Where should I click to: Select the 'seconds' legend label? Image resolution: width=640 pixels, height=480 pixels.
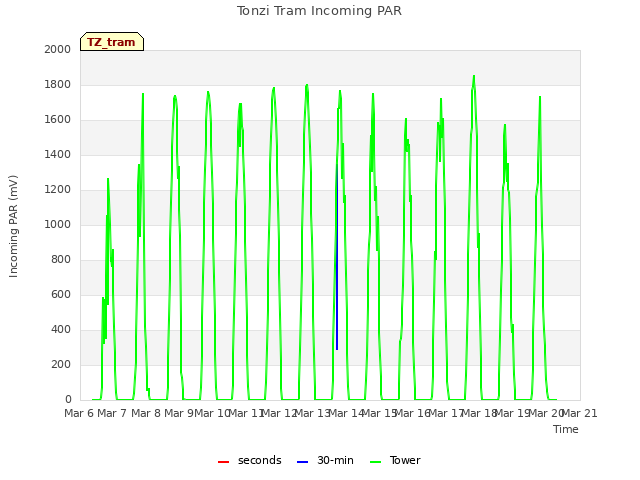(x=260, y=460)
